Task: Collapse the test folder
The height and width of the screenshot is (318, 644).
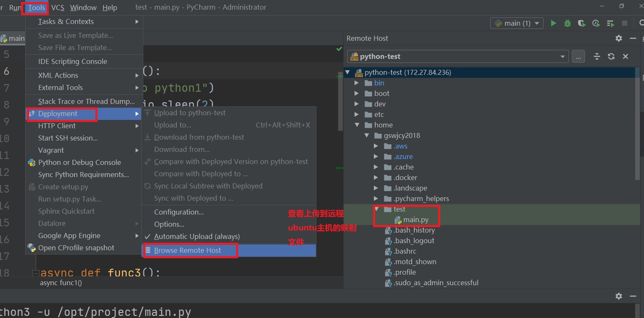Action: pos(376,209)
